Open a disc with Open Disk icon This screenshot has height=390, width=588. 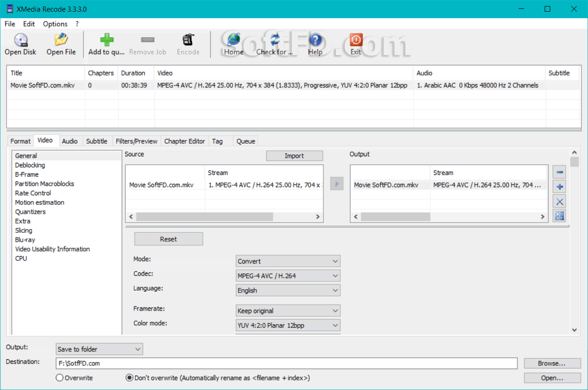[x=21, y=40]
